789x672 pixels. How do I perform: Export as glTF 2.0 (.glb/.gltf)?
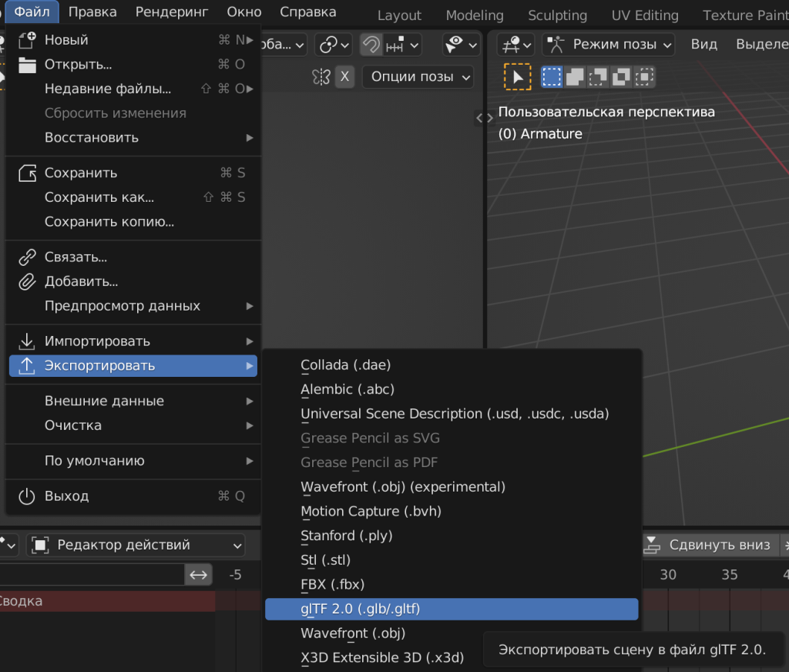(x=452, y=609)
